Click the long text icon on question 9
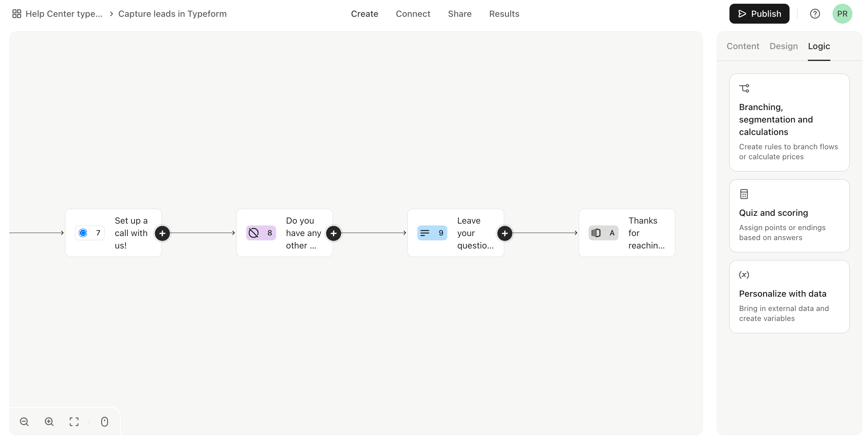This screenshot has width=868, height=441. point(425,233)
